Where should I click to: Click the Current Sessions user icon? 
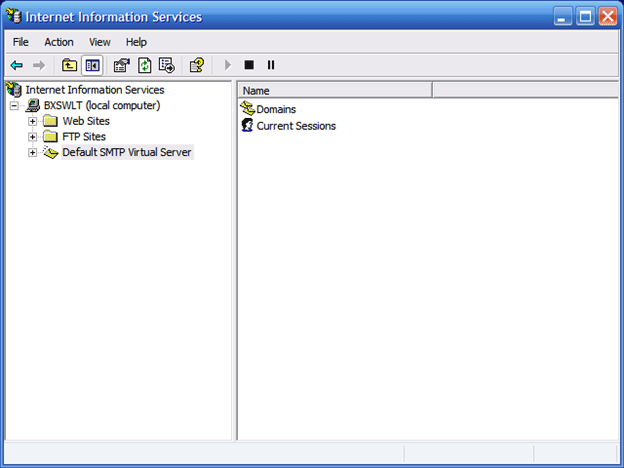pos(248,125)
